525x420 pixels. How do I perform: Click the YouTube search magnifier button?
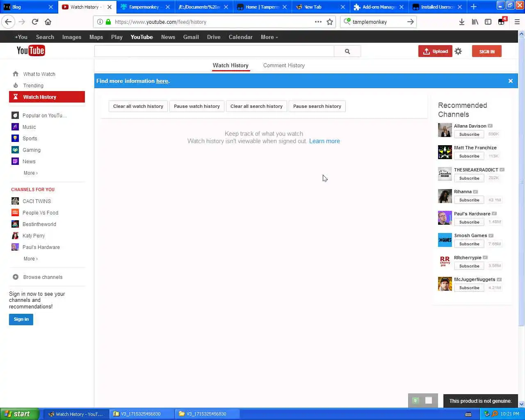point(347,51)
